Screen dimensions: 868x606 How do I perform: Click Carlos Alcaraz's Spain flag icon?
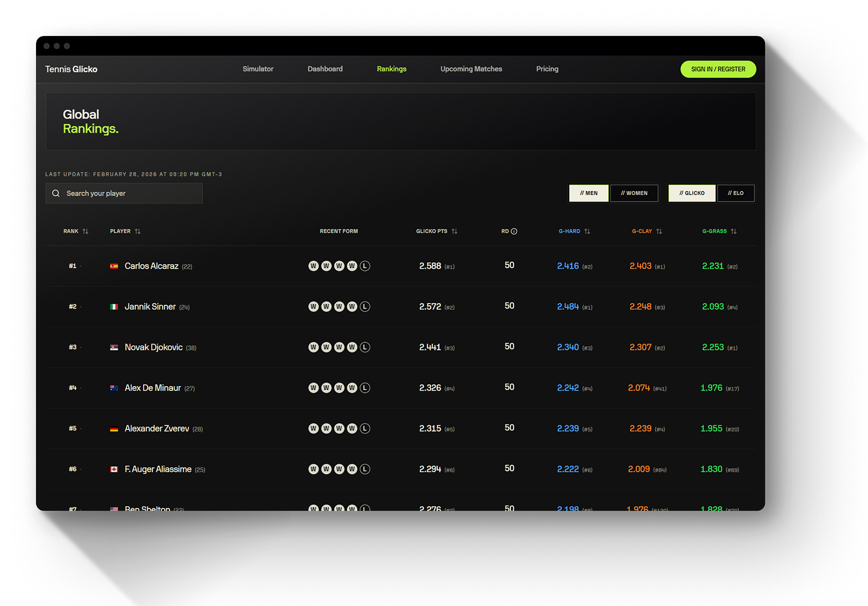point(114,266)
